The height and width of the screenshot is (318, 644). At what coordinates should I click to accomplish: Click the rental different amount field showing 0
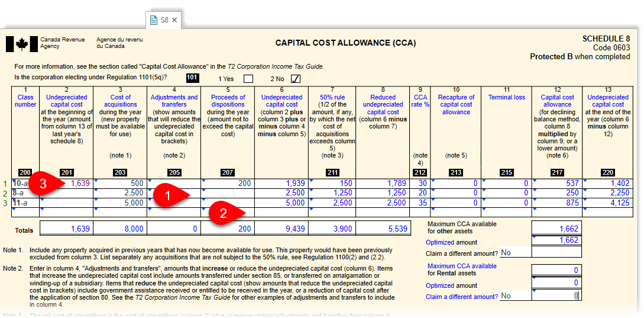[557, 295]
